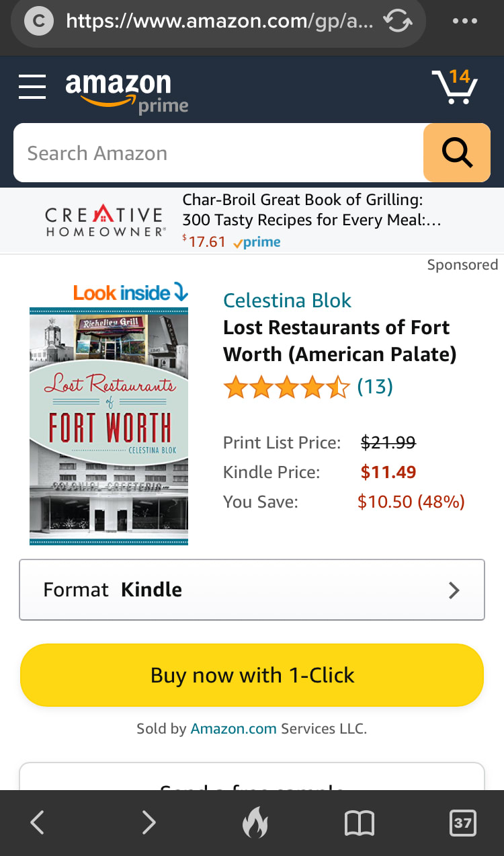The width and height of the screenshot is (504, 856).
Task: Open bookmarks book icon in bottom bar
Action: 360,822
